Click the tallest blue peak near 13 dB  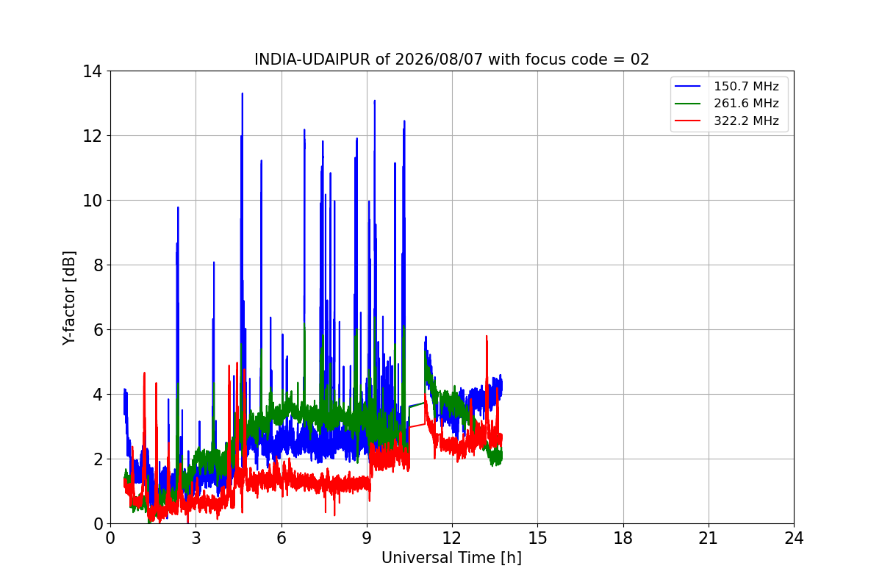[x=242, y=94]
